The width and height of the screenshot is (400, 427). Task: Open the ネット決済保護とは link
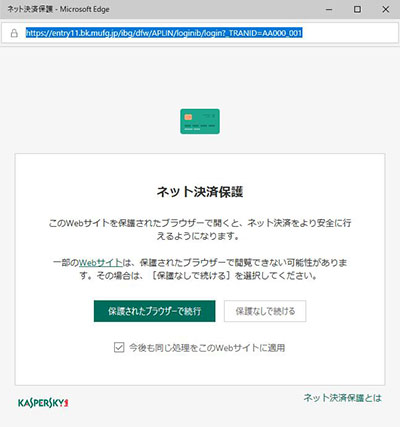point(342,398)
